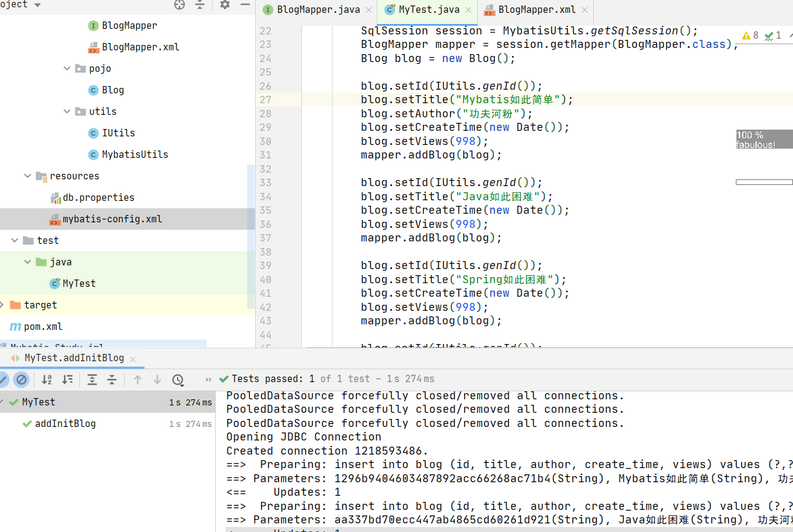
Task: Sort test results by duration
Action: point(68,380)
